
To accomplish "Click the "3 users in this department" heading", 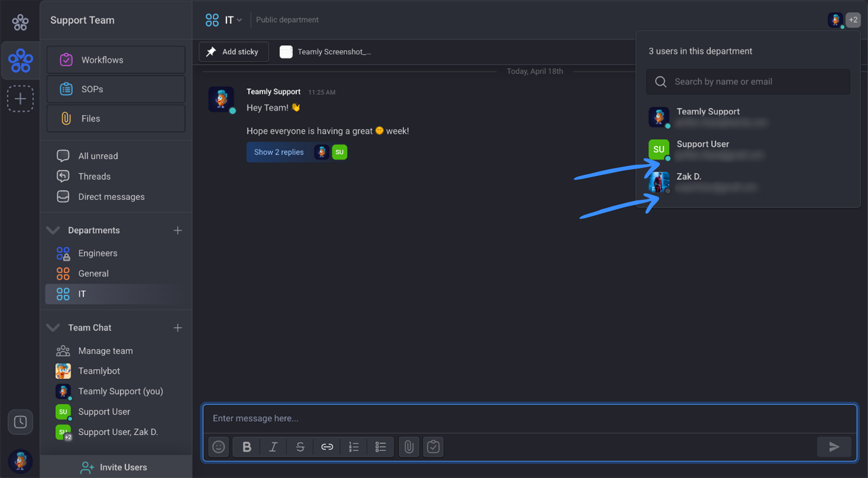I will [x=700, y=51].
